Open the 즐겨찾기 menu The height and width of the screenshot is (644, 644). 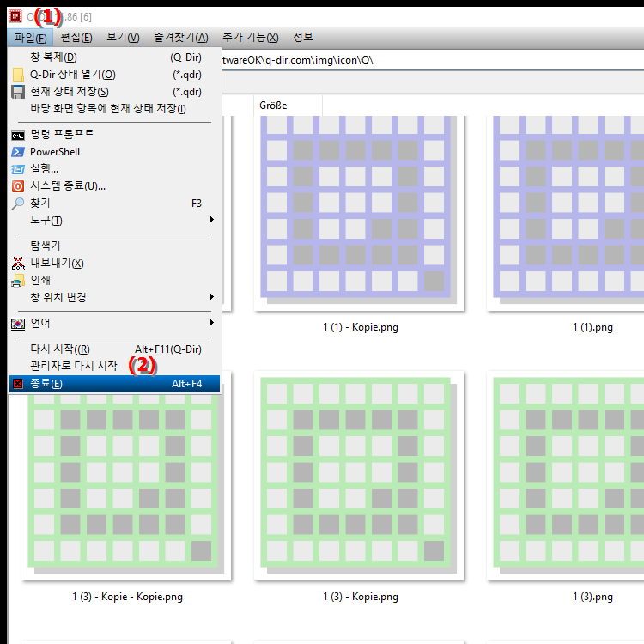point(180,38)
